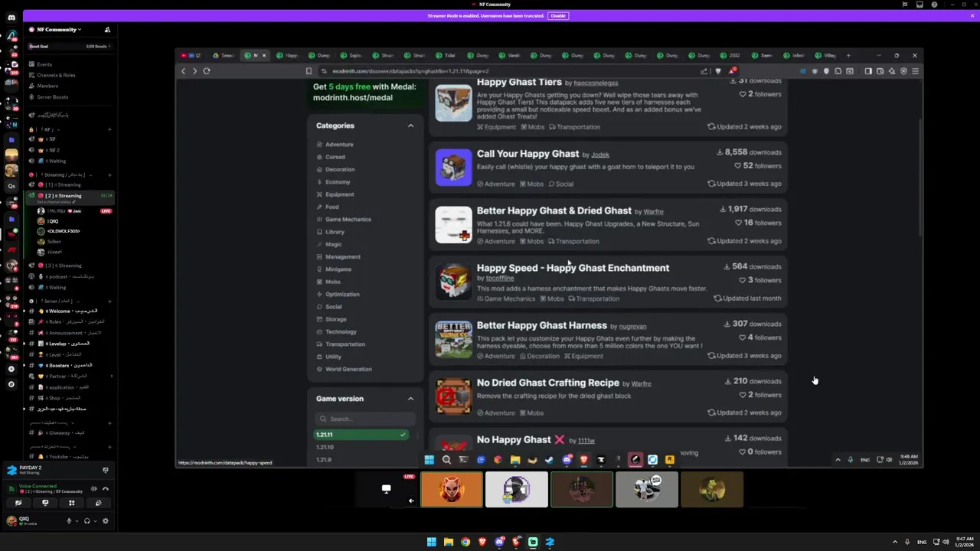Click the plus icon next to Streaming category
The image size is (980, 551).
click(109, 174)
